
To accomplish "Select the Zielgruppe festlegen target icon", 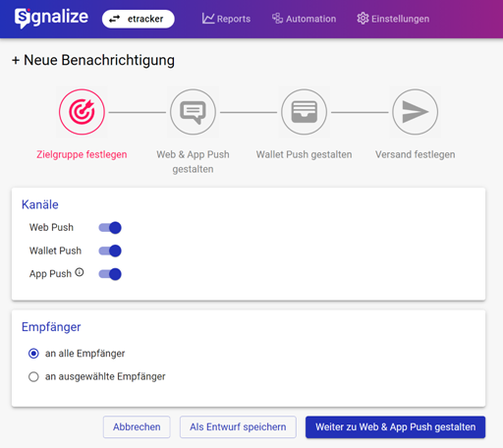I will 82,112.
